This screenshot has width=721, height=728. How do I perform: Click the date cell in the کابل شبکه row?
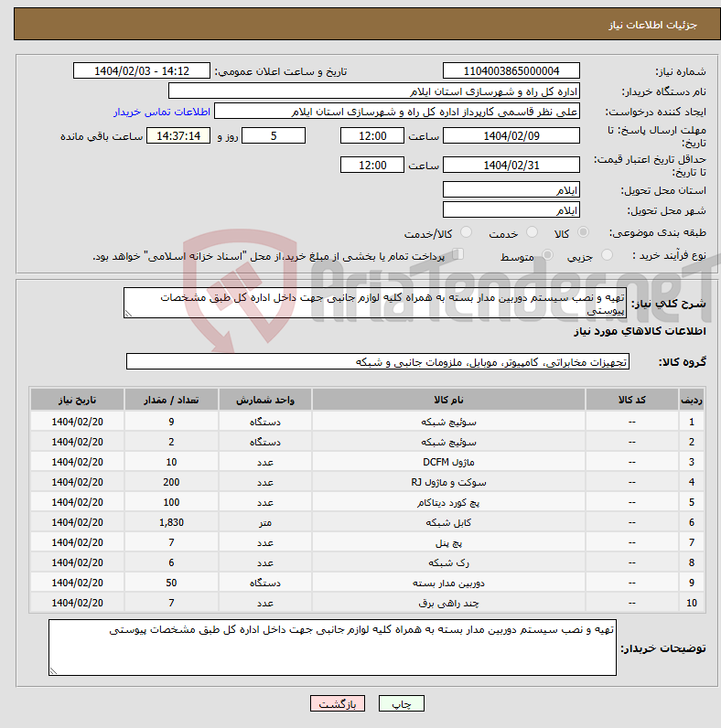tap(77, 523)
